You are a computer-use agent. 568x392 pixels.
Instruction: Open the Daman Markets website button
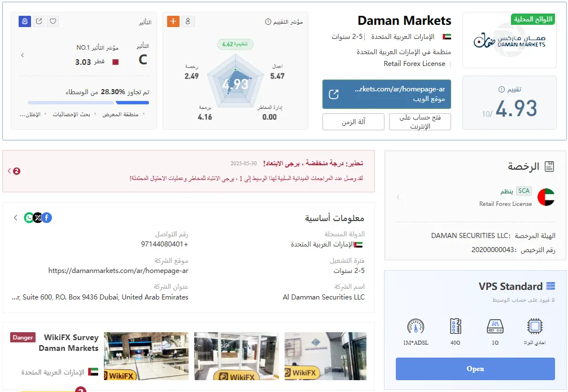click(387, 94)
